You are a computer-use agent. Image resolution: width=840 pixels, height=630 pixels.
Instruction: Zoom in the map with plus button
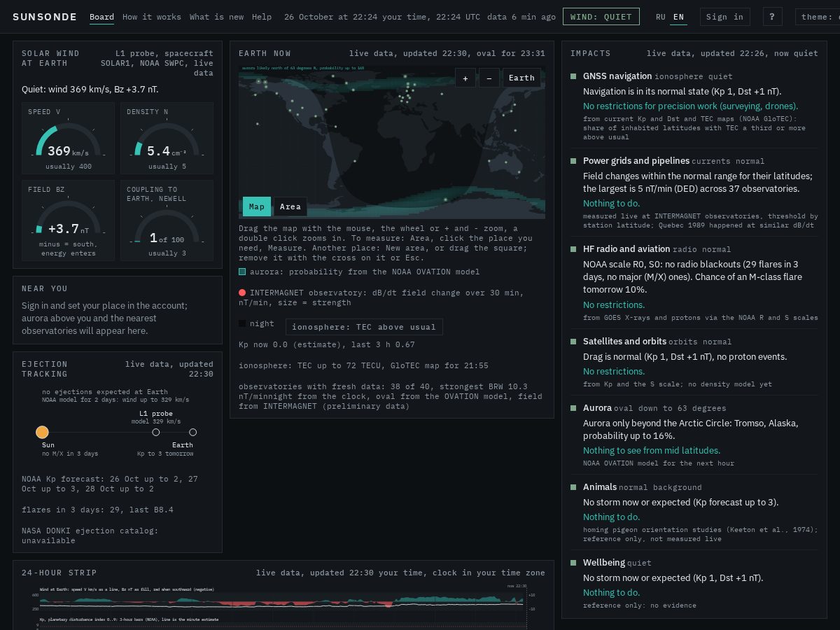[x=465, y=78]
